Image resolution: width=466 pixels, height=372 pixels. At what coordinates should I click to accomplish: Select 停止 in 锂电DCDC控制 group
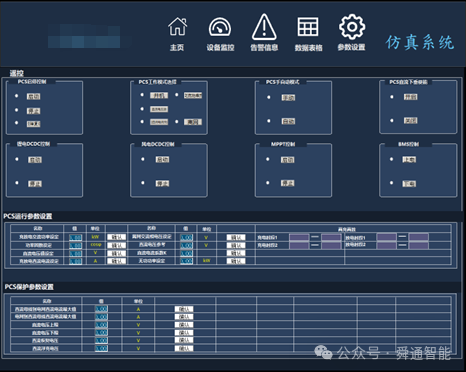point(35,183)
